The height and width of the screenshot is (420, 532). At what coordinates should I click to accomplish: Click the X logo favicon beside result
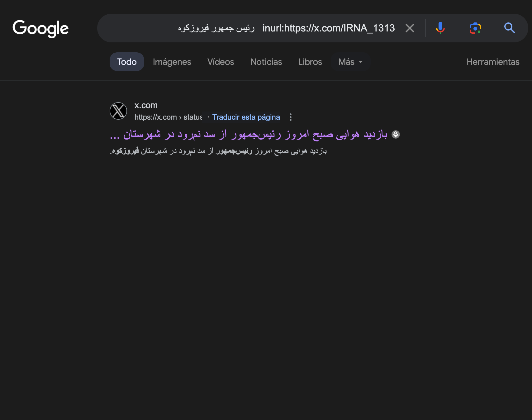[118, 111]
